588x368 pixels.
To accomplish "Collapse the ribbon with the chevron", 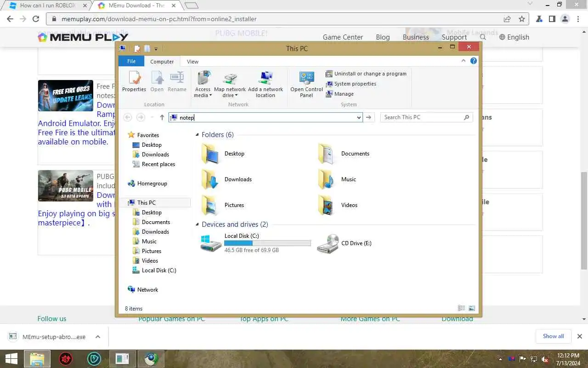I will pyautogui.click(x=464, y=61).
